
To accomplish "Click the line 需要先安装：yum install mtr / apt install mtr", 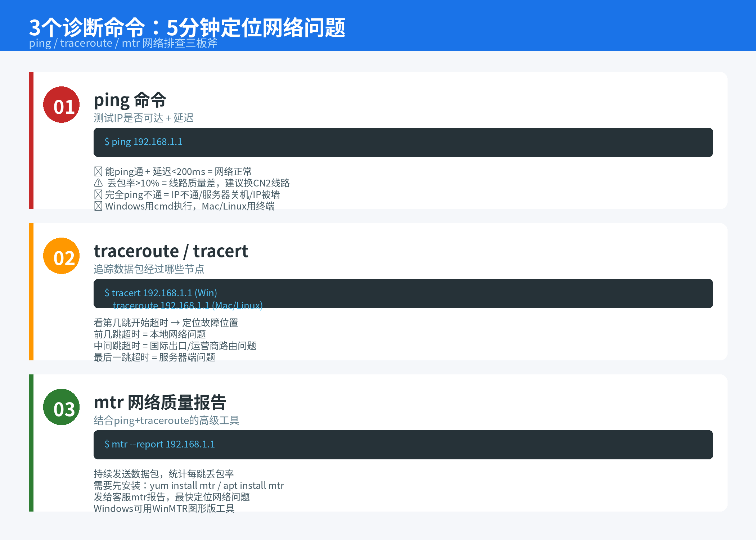I will [x=189, y=485].
